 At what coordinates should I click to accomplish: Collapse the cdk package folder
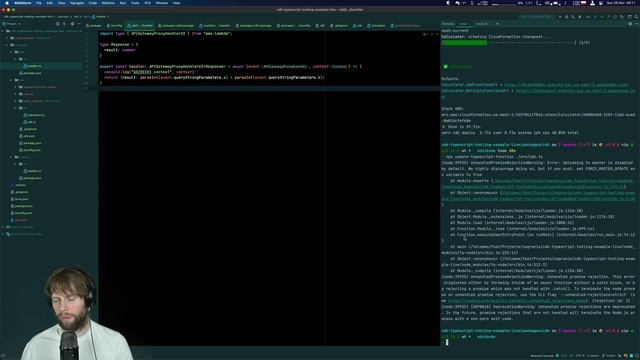pyautogui.click(x=11, y=80)
